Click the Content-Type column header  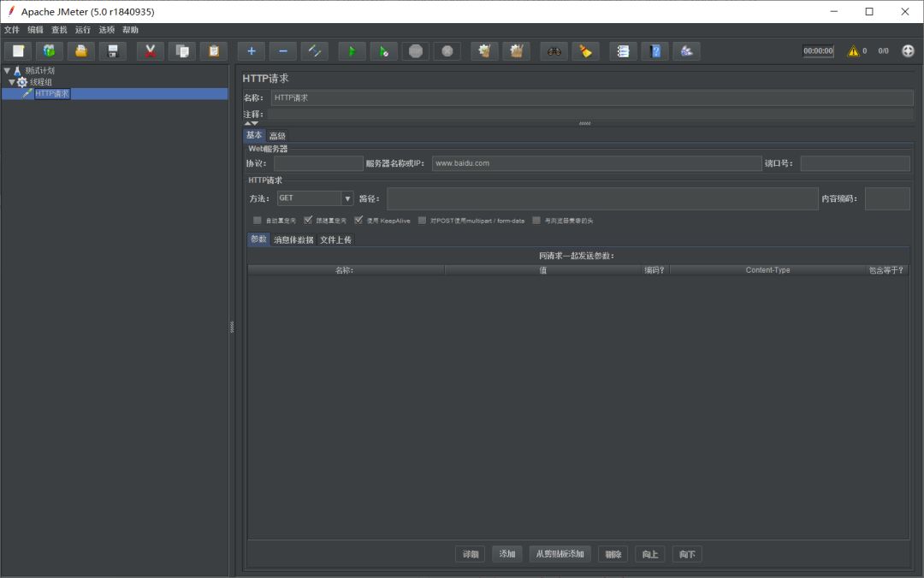tap(767, 270)
